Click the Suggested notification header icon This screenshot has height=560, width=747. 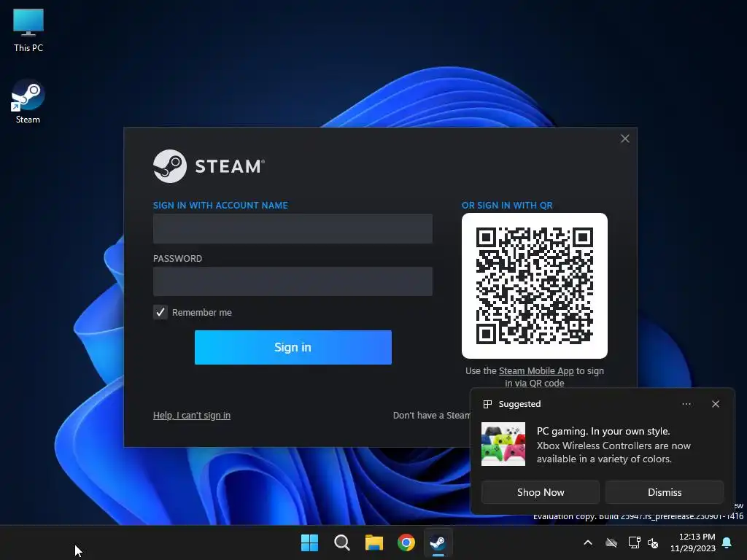click(487, 404)
